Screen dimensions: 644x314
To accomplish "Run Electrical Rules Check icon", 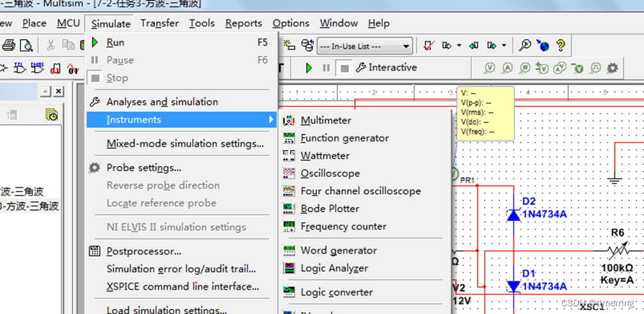I will 429,45.
